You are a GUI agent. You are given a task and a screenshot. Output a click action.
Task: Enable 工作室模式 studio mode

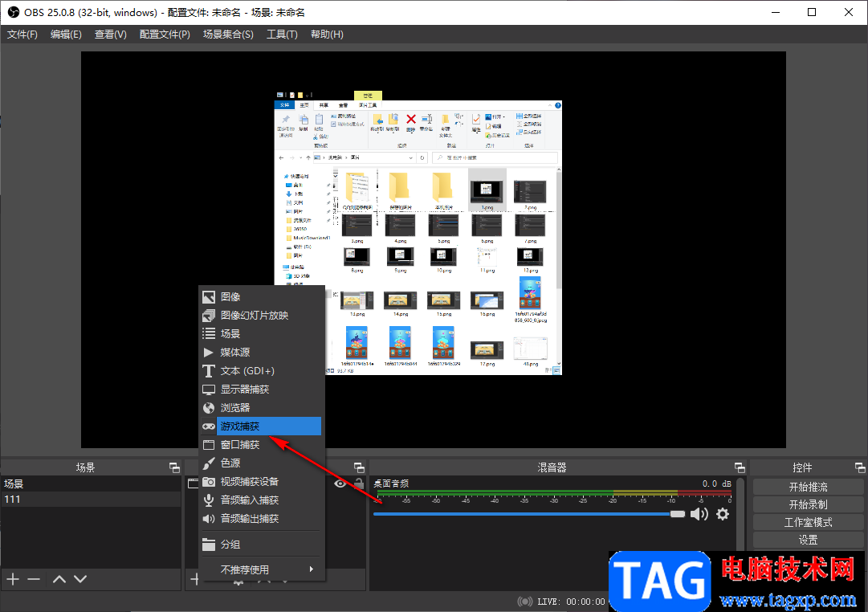[808, 522]
